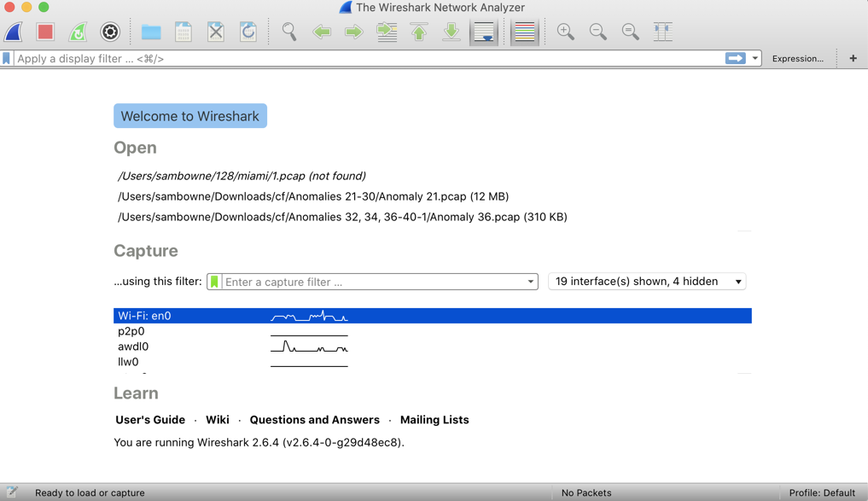Select the p2p0 interface row

(433, 331)
